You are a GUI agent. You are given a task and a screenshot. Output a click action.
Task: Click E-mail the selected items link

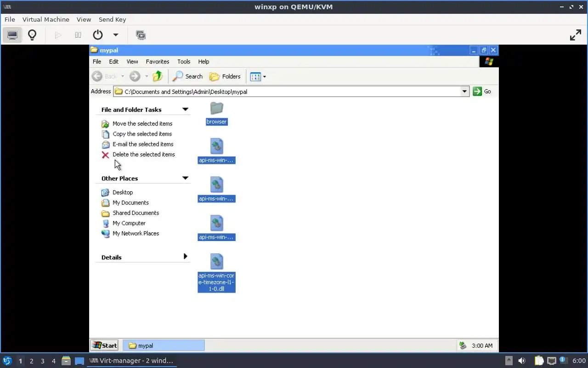coord(143,144)
